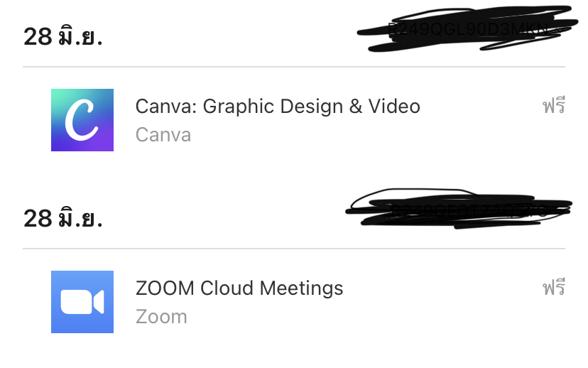Tap the scribbled order ID above Canva
The image size is (588, 368).
tap(467, 28)
